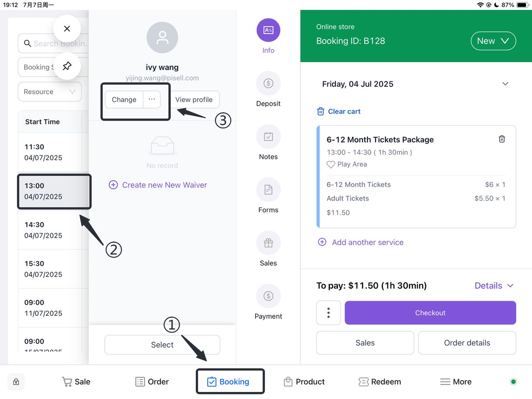Delete the 6-12 Month Tickets Package
The image size is (532, 399).
502,139
